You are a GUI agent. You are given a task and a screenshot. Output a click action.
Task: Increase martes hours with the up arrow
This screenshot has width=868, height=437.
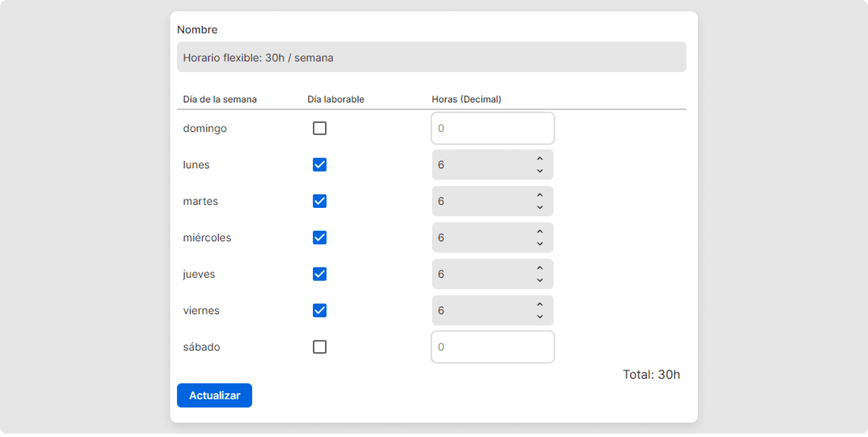pos(540,195)
